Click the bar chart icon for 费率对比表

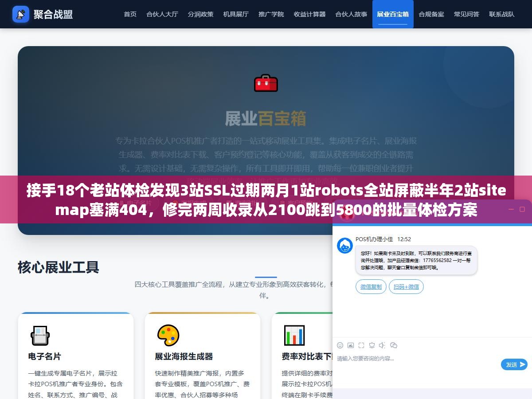[x=294, y=336]
